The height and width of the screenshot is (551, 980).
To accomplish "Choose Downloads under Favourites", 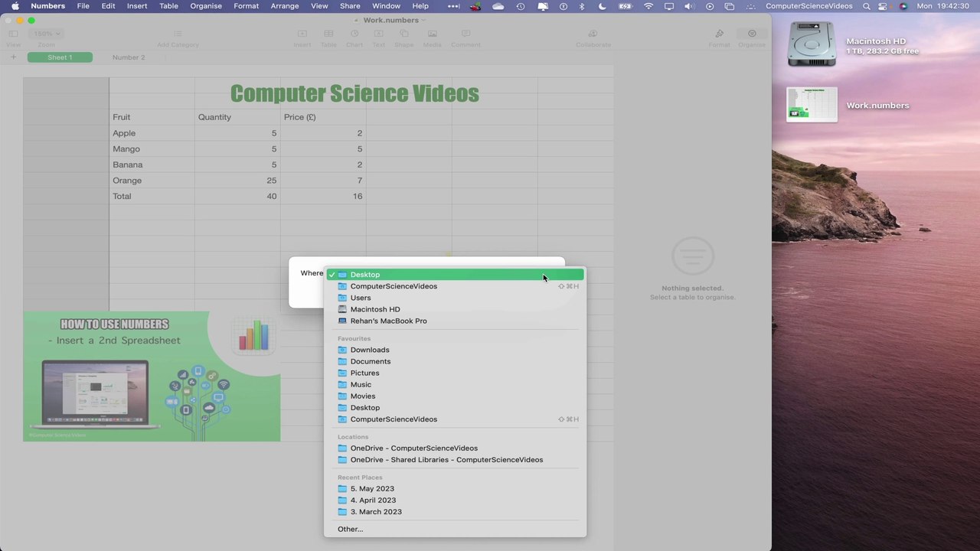I will [456, 350].
